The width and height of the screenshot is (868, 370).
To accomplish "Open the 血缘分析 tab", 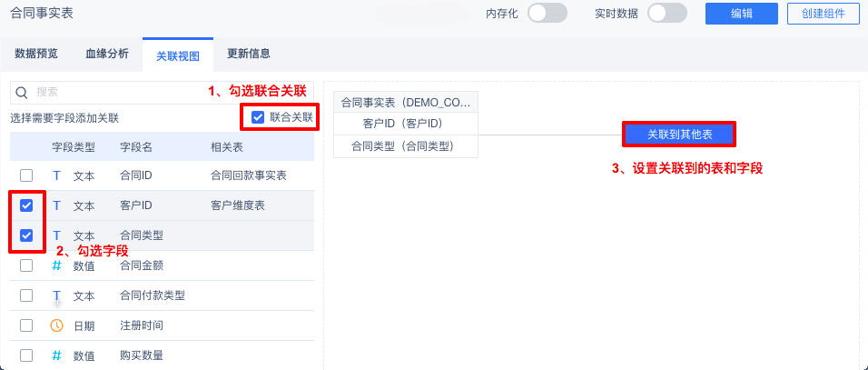I will [107, 54].
